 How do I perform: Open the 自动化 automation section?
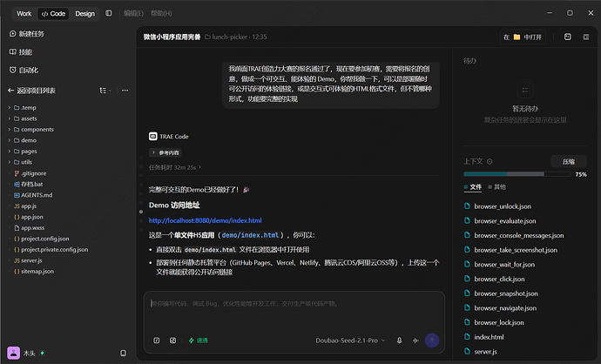[24, 71]
